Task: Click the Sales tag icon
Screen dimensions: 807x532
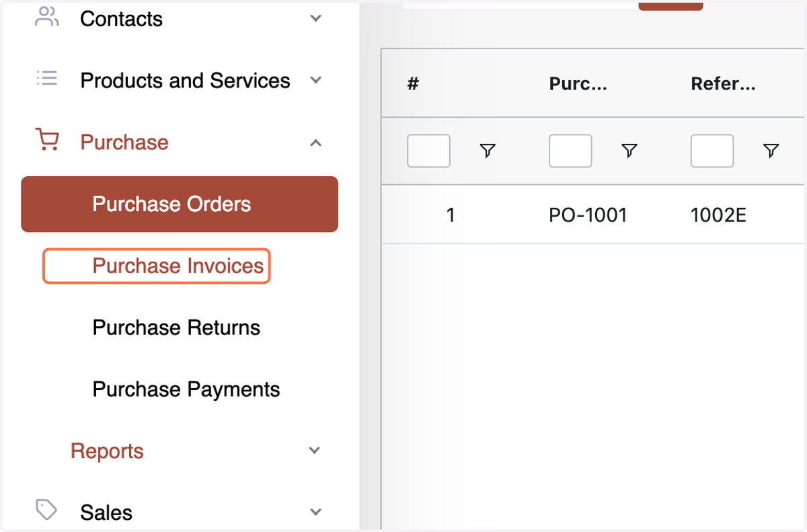Action: click(46, 510)
